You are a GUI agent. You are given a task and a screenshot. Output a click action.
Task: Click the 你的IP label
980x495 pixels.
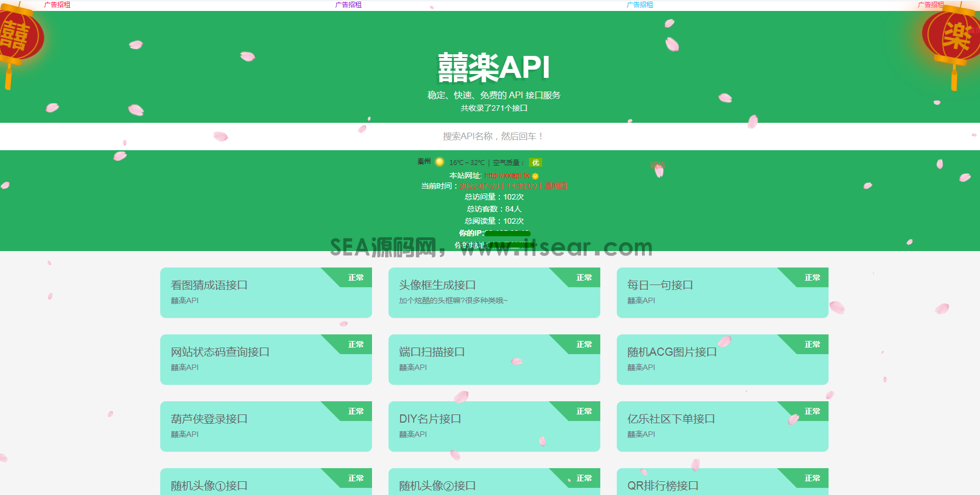click(x=471, y=233)
